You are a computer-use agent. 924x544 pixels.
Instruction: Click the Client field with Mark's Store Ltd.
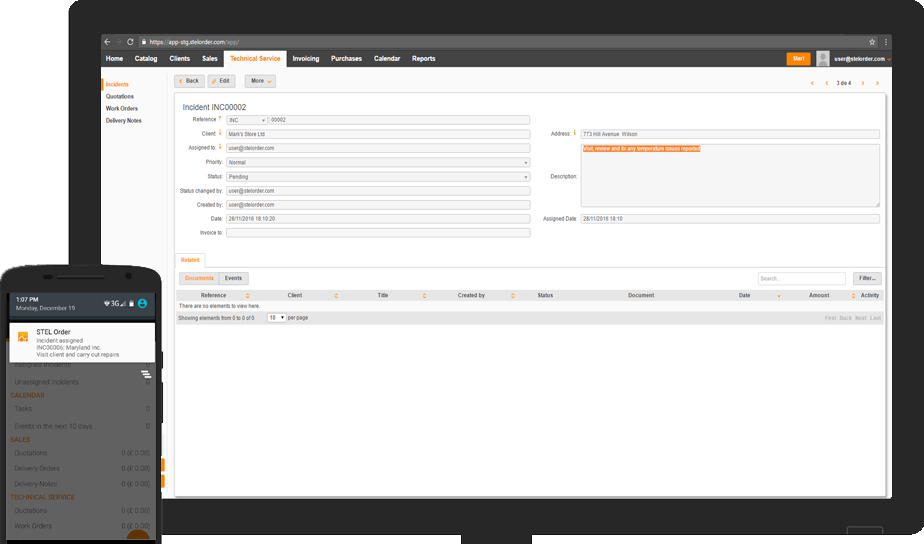pyautogui.click(x=378, y=134)
